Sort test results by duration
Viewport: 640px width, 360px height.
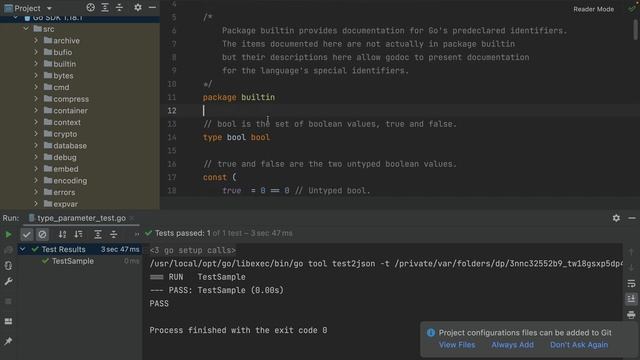click(x=78, y=234)
